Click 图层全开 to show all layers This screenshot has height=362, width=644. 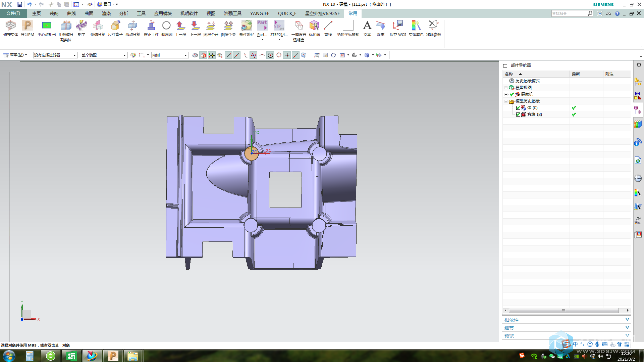pyautogui.click(x=211, y=26)
